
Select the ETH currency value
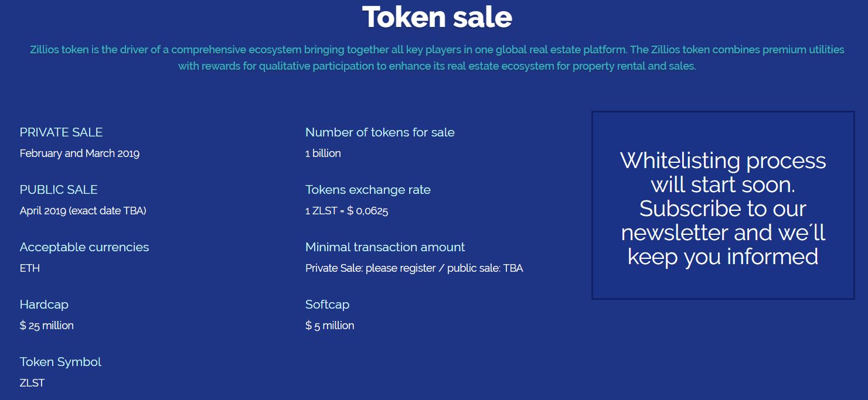click(30, 268)
